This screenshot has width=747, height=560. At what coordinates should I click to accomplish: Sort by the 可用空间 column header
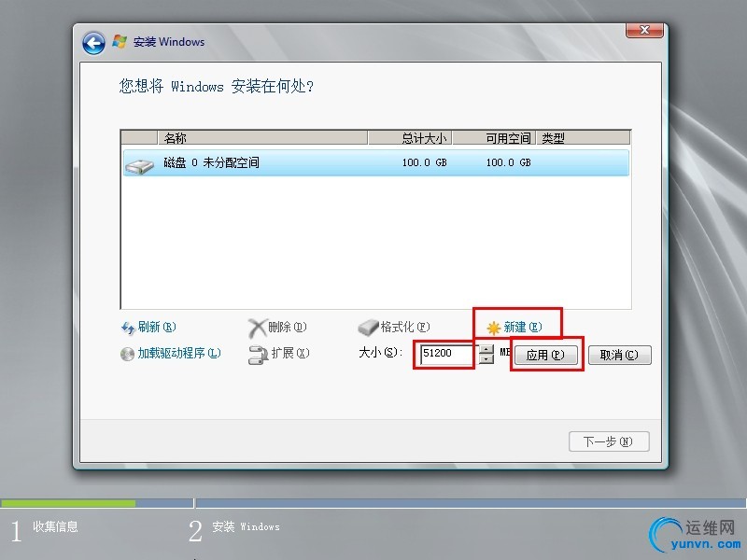point(494,138)
